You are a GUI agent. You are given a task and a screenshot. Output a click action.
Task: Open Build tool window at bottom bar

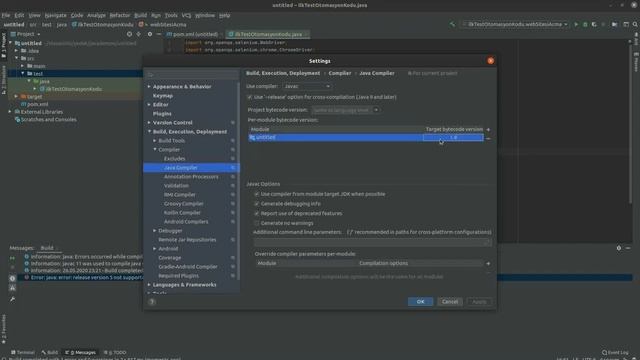click(50, 352)
